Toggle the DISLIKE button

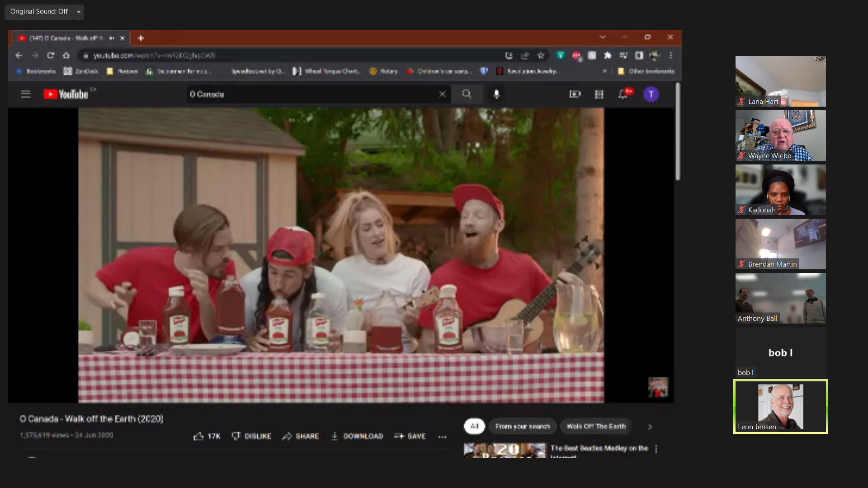(x=251, y=436)
